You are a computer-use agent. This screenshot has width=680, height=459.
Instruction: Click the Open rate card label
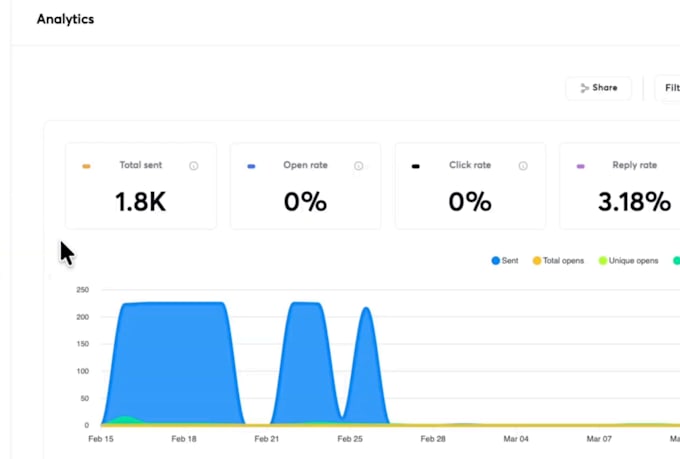(x=305, y=165)
